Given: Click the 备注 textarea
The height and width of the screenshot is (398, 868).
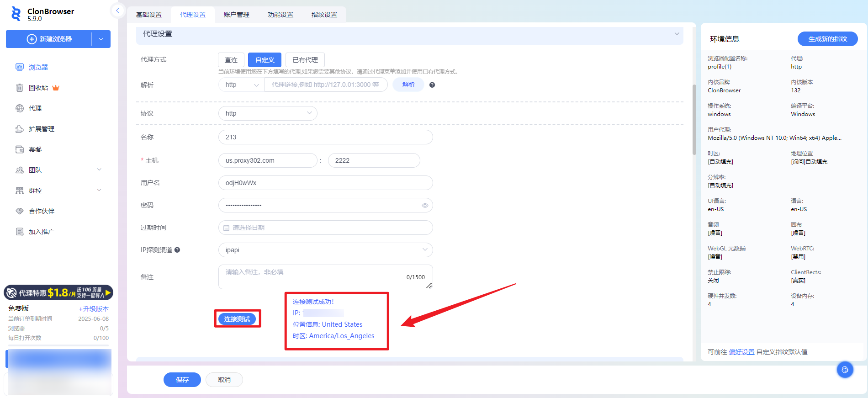Looking at the screenshot, I should (x=325, y=277).
